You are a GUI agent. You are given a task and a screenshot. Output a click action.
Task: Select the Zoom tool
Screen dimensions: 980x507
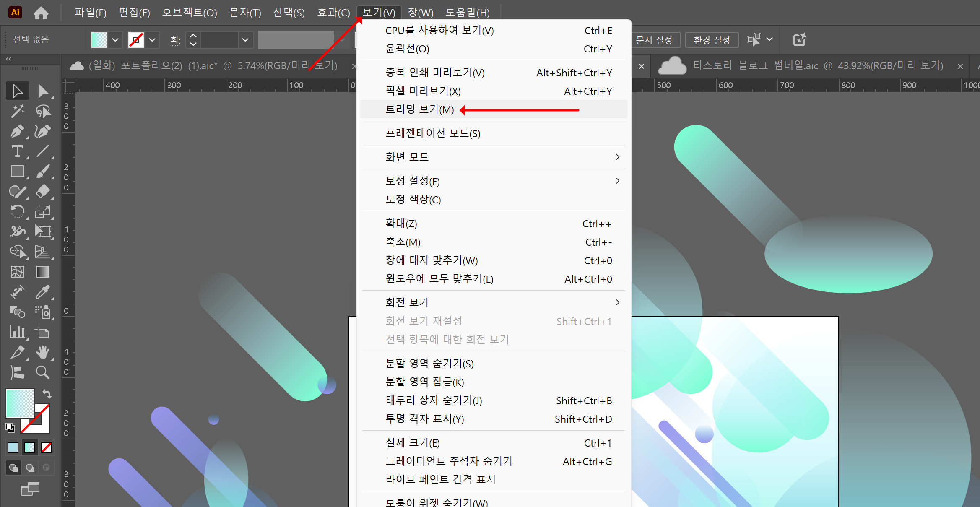coord(44,373)
